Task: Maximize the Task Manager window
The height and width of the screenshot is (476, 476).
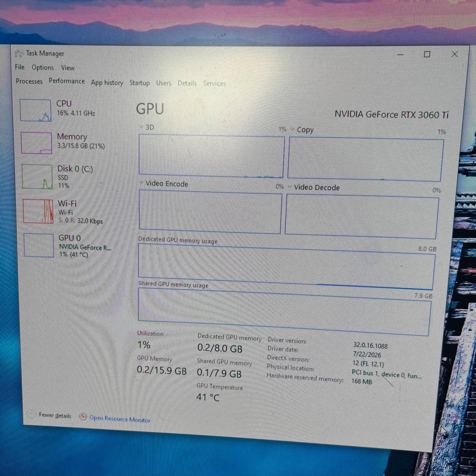Action: tap(427, 54)
